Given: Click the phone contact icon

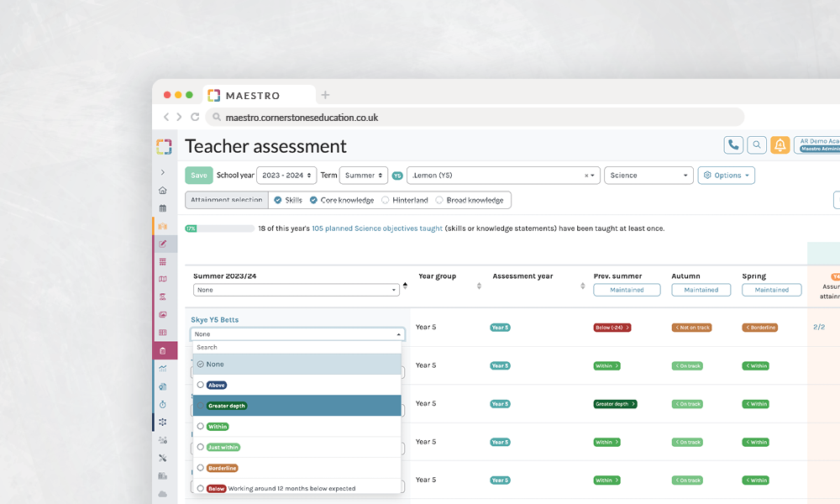Looking at the screenshot, I should tap(733, 145).
